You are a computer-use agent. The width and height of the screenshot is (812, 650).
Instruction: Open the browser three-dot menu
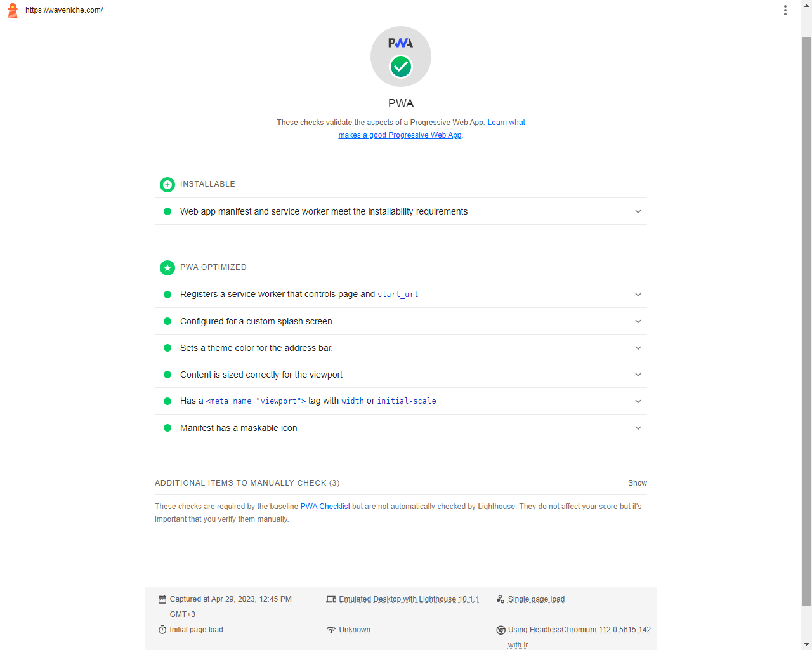785,10
